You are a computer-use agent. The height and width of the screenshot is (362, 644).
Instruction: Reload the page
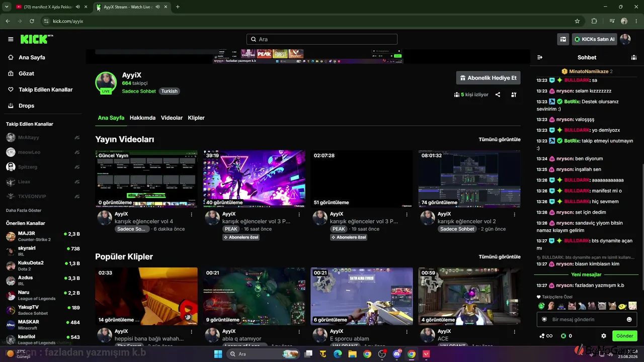[32, 21]
